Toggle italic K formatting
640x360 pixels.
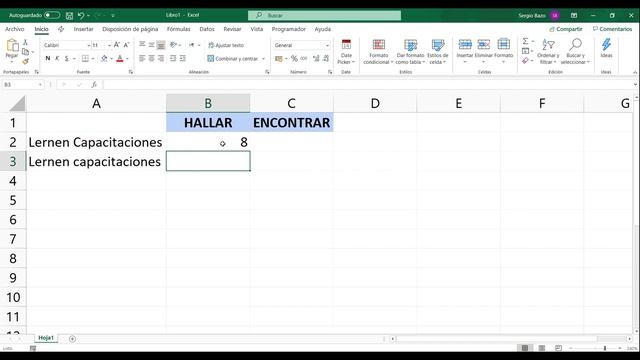[x=57, y=58]
